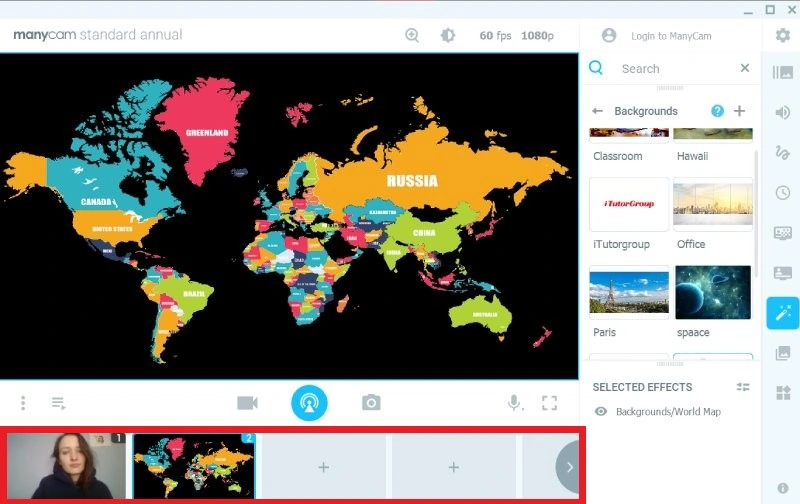The width and height of the screenshot is (800, 504).
Task: Open the picture brightness settings icon
Action: [447, 35]
